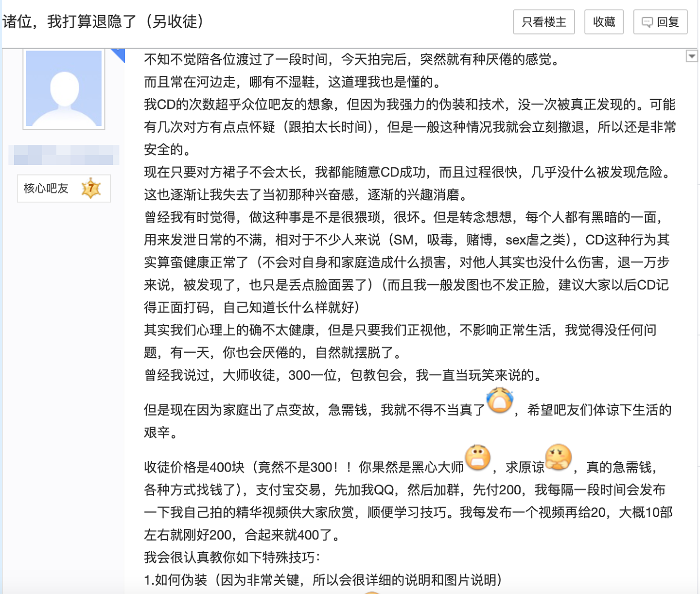
Task: Click the crying face emoticon after 当真了
Action: [500, 401]
